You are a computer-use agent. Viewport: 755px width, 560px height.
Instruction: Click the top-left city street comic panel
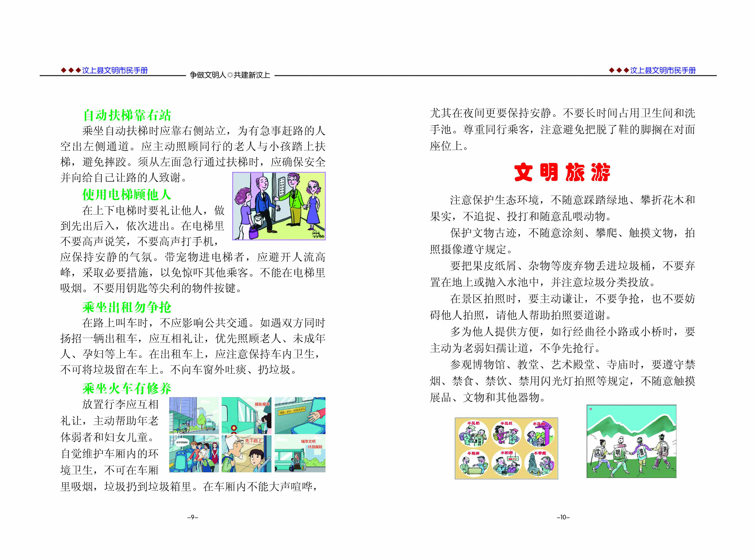click(194, 415)
